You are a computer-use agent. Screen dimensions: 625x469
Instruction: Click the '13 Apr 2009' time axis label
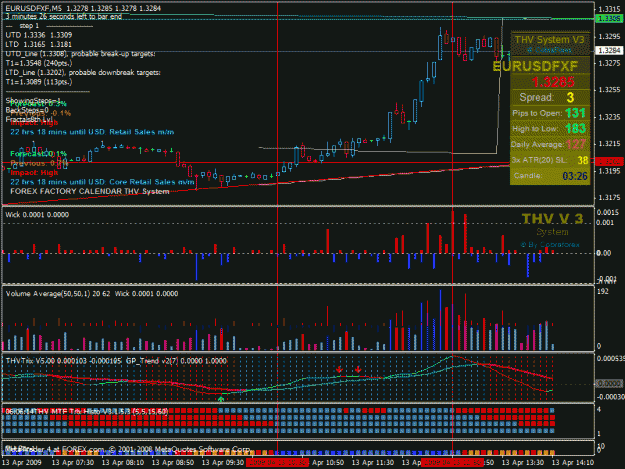22,463
